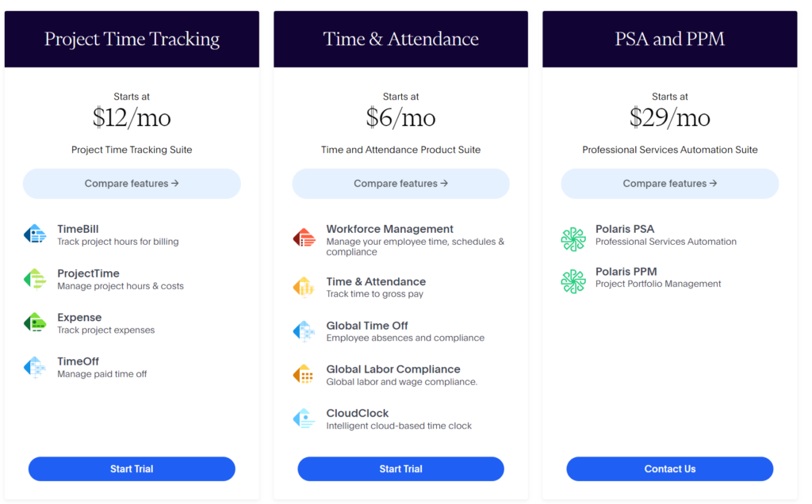
Task: Click the Time & Attendance product icon
Action: [x=304, y=288]
